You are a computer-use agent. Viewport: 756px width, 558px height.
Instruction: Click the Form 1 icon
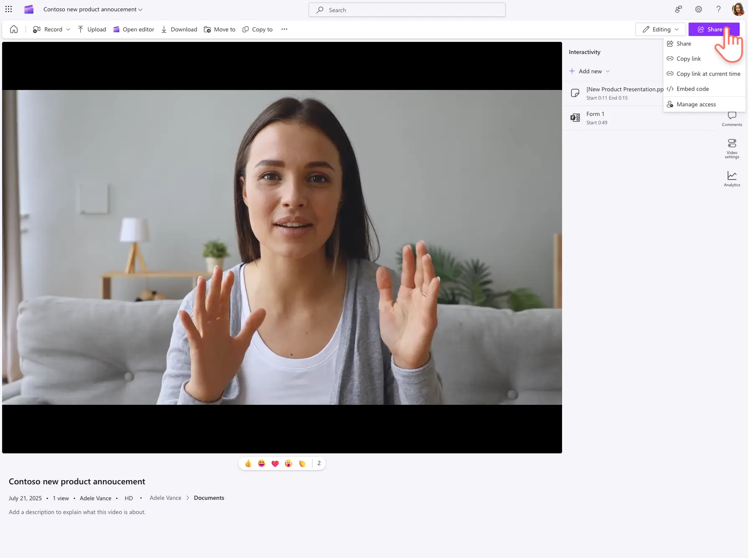pyautogui.click(x=575, y=118)
